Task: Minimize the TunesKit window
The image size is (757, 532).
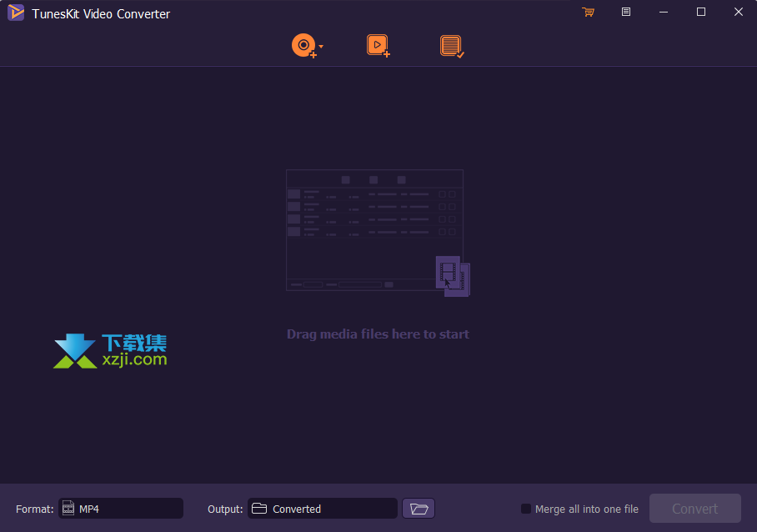Action: 664,12
